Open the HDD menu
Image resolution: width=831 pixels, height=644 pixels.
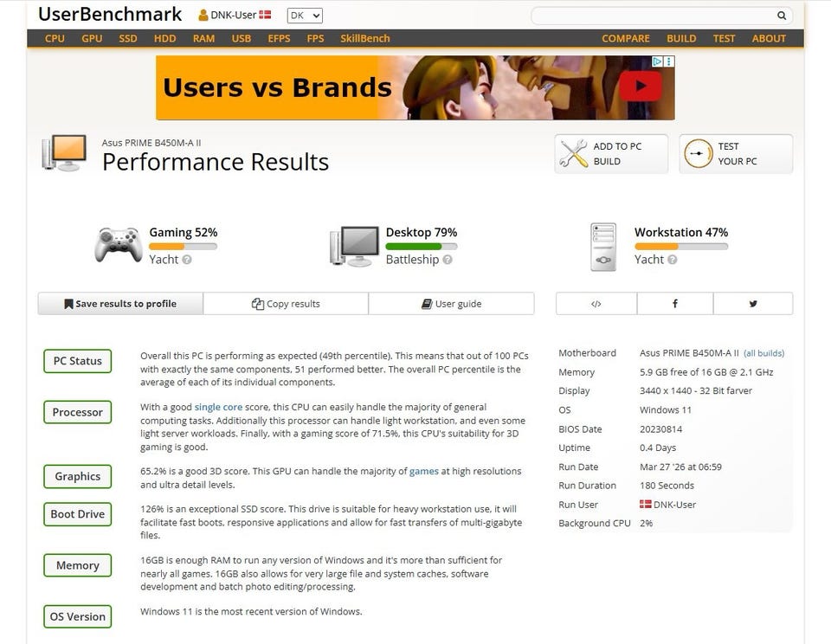pos(164,38)
